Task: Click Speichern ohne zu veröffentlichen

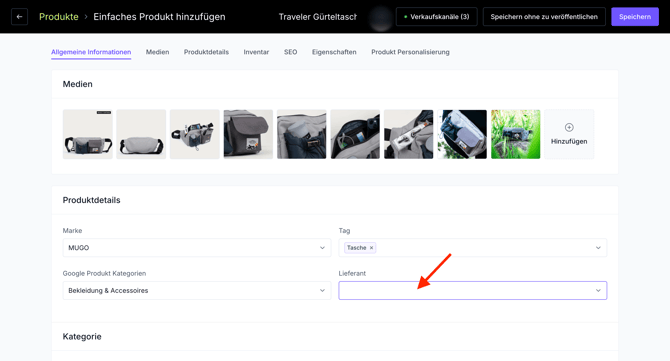Action: click(544, 17)
